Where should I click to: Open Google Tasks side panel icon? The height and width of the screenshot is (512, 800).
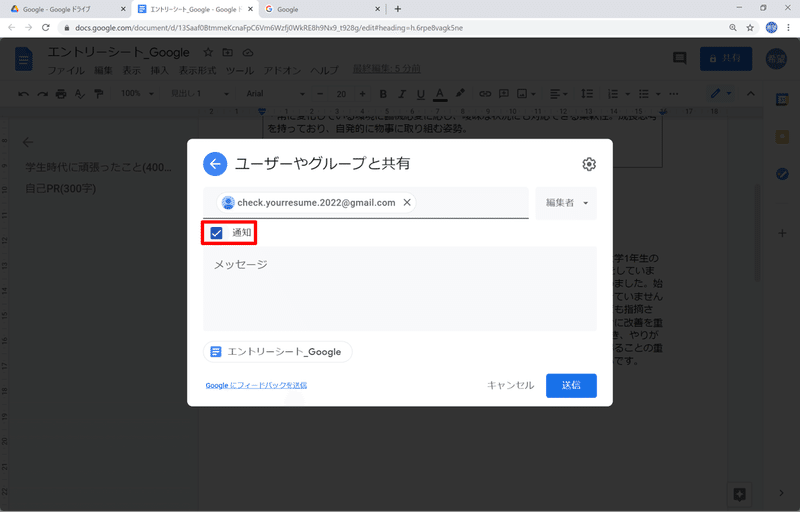point(782,174)
